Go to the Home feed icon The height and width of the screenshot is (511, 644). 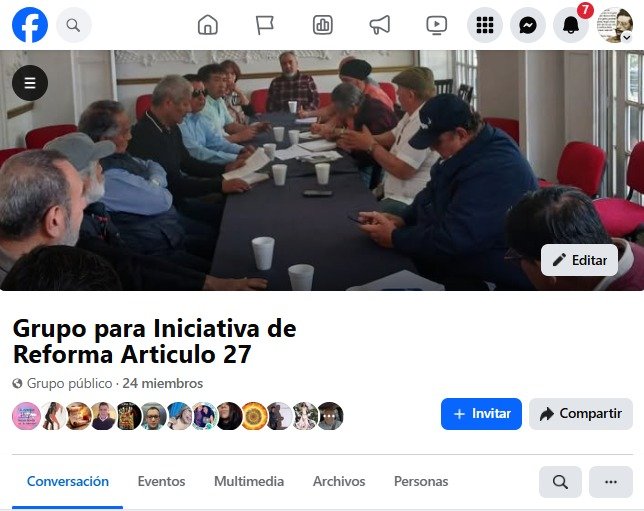pos(208,25)
